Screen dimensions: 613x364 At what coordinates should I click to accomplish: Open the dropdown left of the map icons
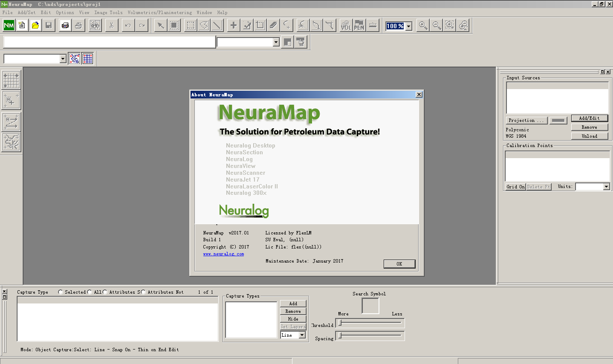click(63, 59)
